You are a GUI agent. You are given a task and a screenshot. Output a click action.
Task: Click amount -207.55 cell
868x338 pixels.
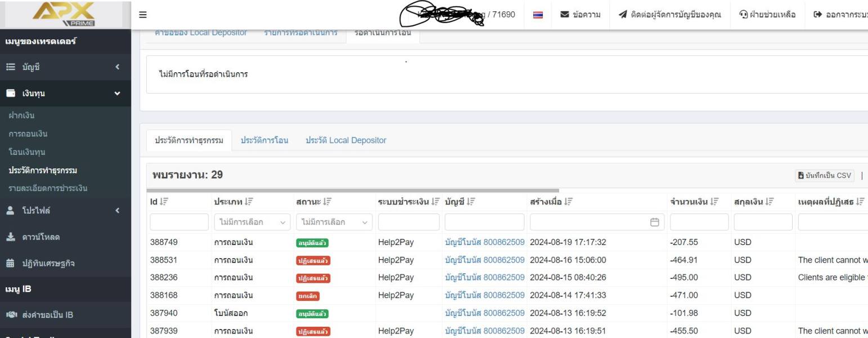[x=683, y=242]
